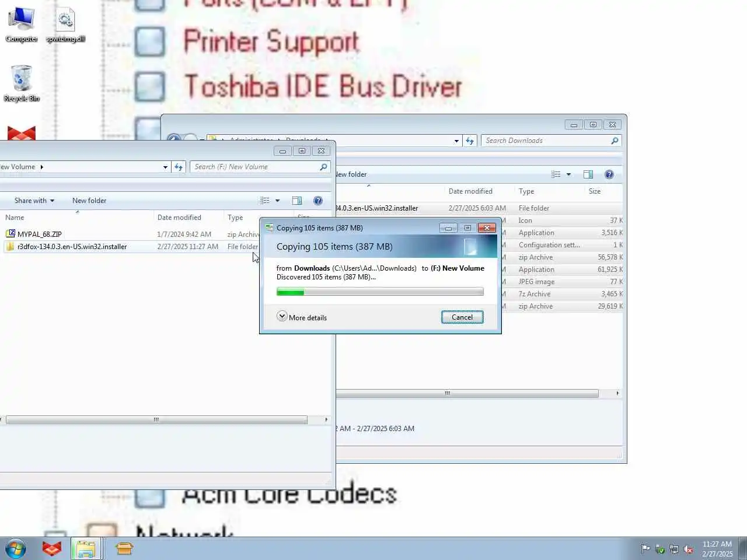
Task: Show preview pane in New Volume window
Action: point(297,201)
